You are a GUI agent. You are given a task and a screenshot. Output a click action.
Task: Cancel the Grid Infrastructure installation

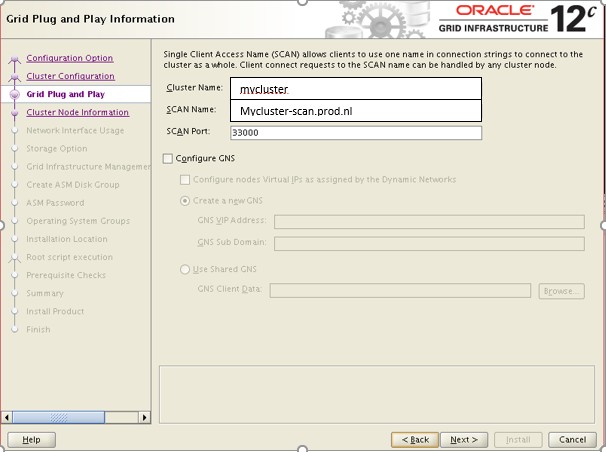[x=572, y=439]
